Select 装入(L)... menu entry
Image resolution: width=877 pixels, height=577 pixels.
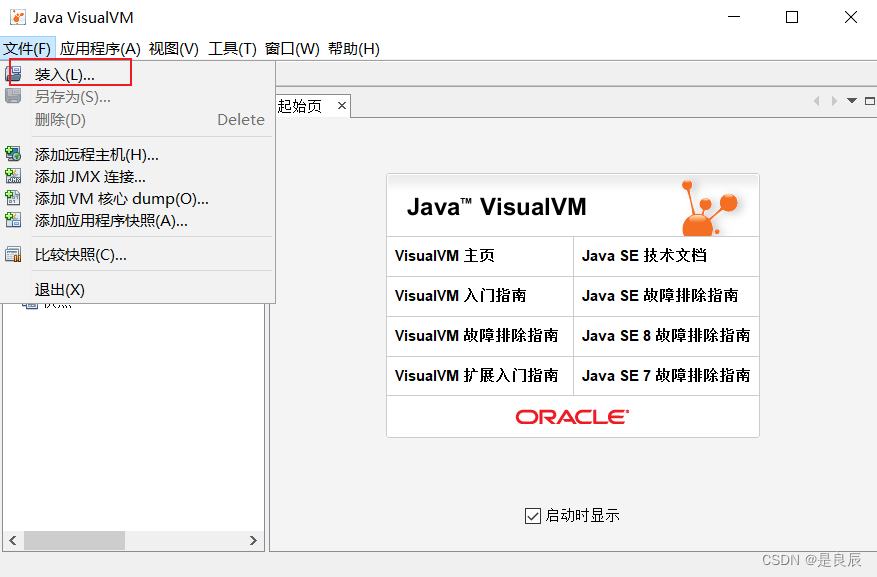pos(138,74)
